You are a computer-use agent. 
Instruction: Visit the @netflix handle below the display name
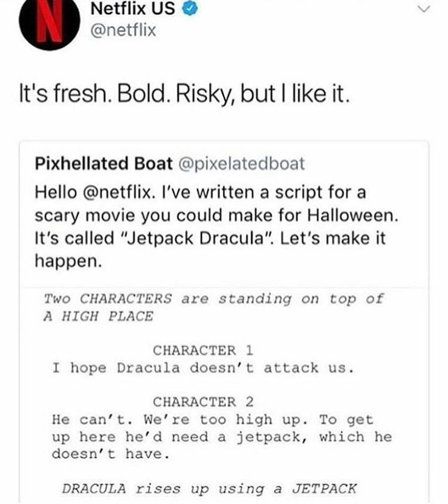point(123,30)
